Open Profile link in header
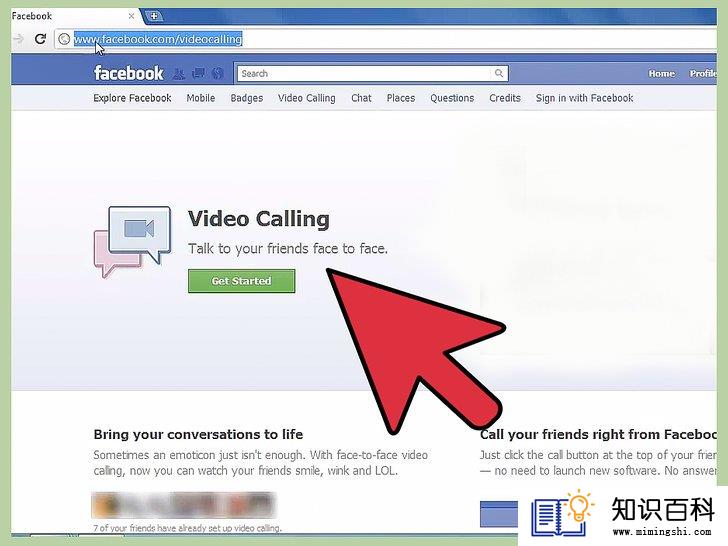The height and width of the screenshot is (546, 728). click(703, 73)
